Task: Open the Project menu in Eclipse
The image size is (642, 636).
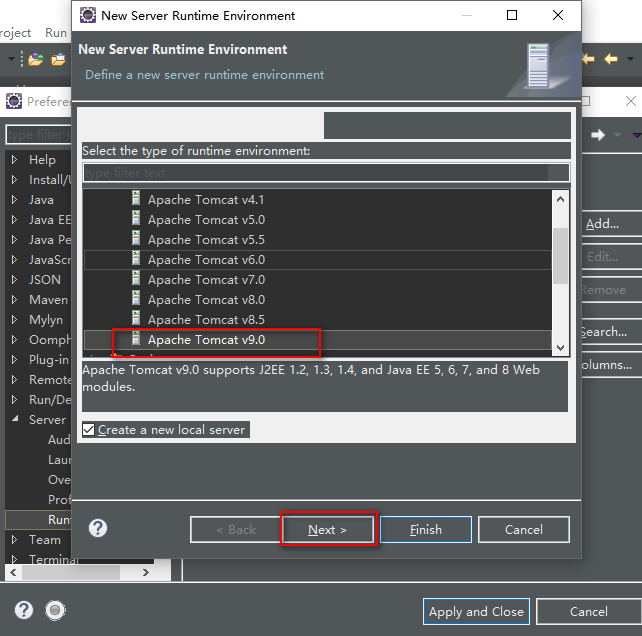Action: pyautogui.click(x=15, y=33)
